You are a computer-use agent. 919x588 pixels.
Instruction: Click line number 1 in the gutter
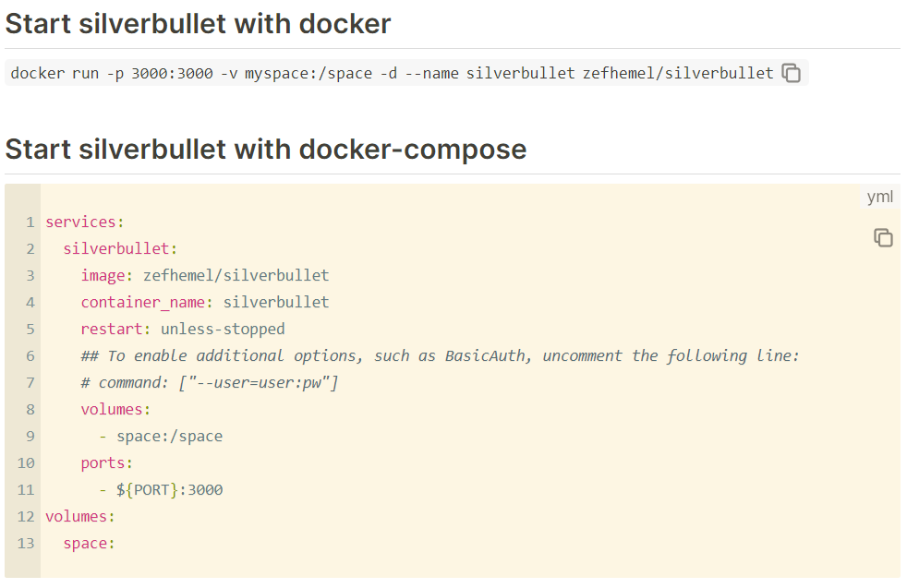tap(30, 222)
